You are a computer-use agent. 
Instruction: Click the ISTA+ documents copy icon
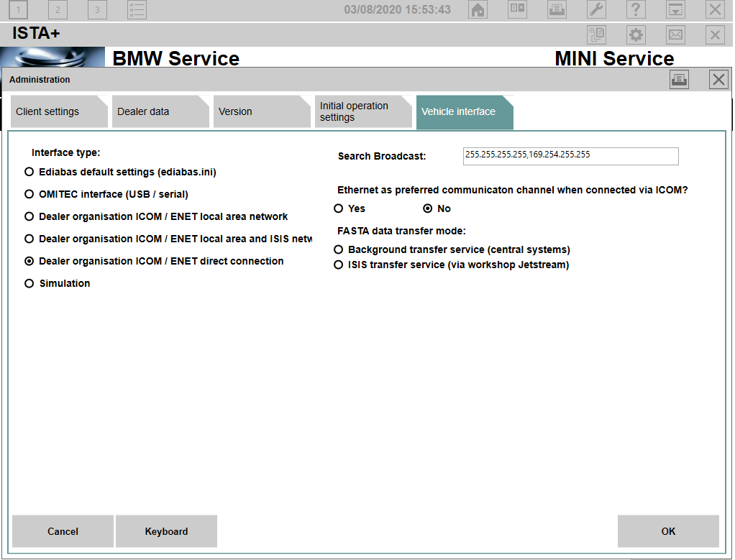click(597, 35)
